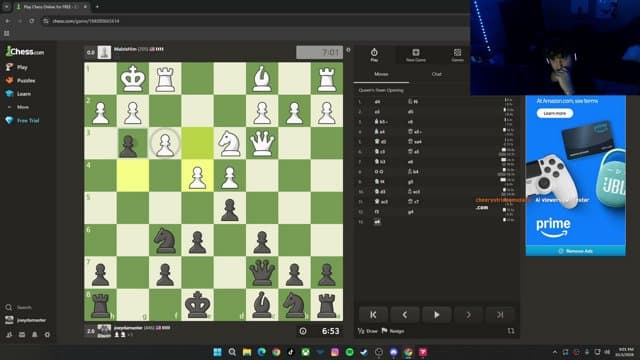This screenshot has width=640, height=360.
Task: Open Steam from the taskbar
Action: pos(364,352)
